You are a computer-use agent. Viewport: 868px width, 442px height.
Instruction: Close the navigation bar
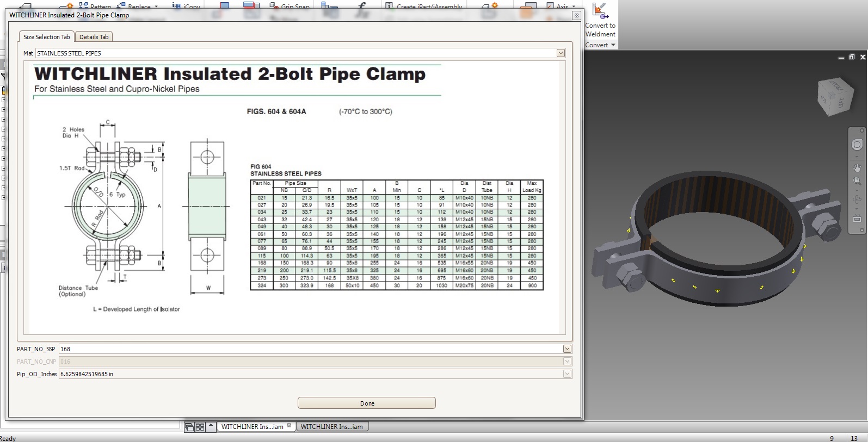point(861,130)
